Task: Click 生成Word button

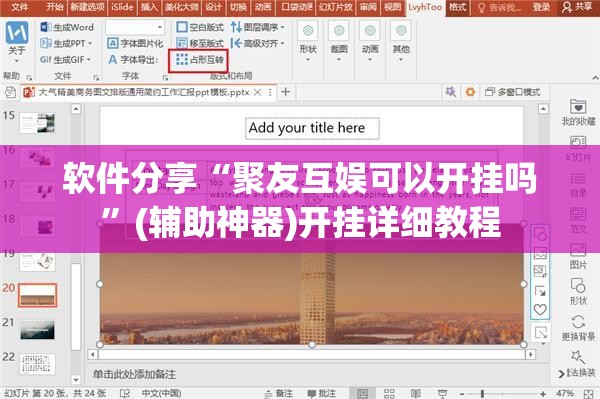Action: [x=67, y=27]
